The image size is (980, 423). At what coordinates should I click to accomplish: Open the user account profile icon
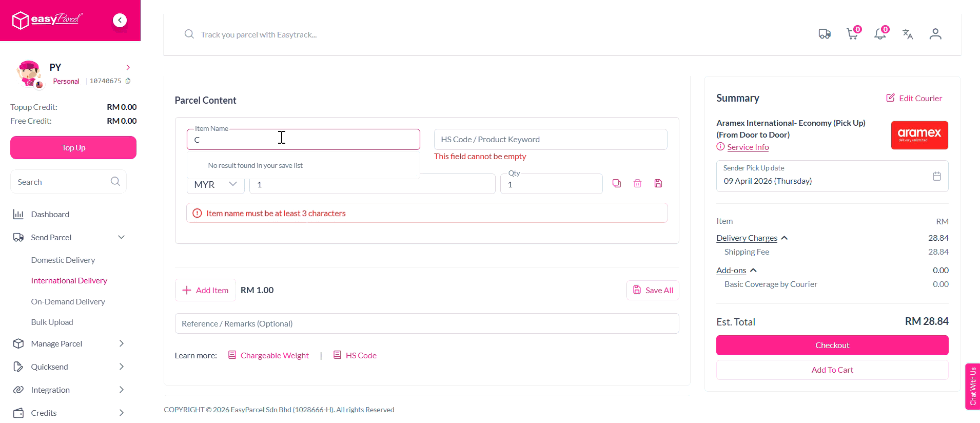935,34
